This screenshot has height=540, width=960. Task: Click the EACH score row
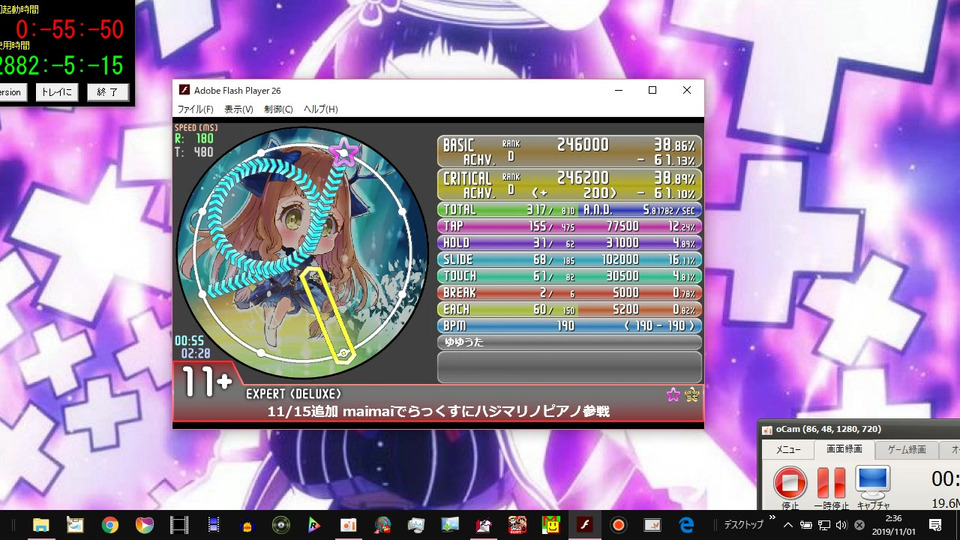click(x=569, y=309)
